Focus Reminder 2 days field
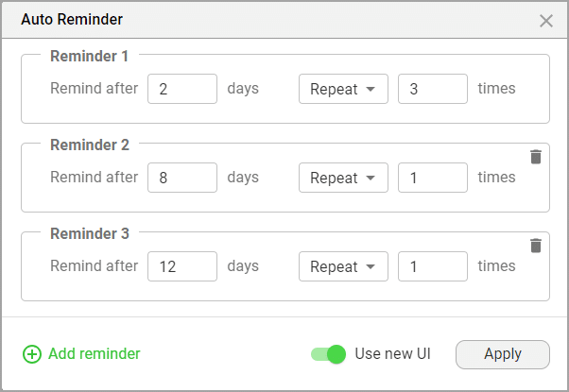 [182, 178]
